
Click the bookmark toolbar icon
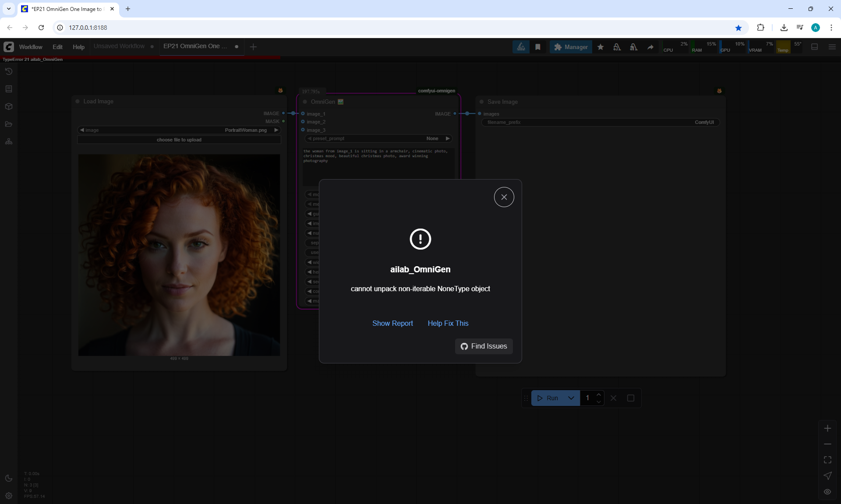pyautogui.click(x=538, y=47)
